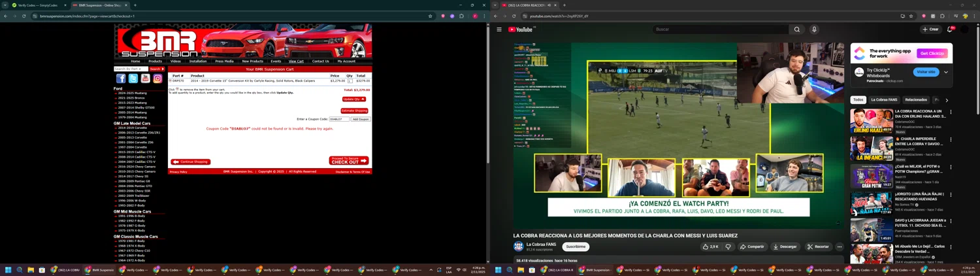Open YouTube notifications bell
980x276 pixels.
click(950, 29)
